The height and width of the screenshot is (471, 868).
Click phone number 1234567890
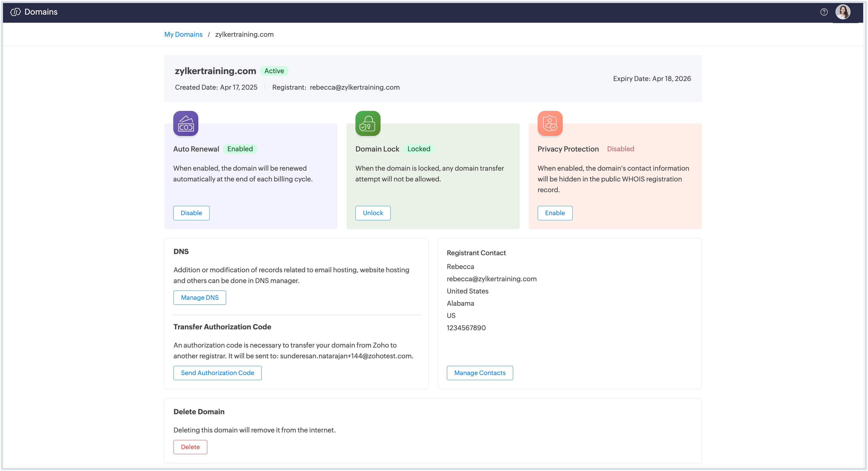[x=466, y=328]
